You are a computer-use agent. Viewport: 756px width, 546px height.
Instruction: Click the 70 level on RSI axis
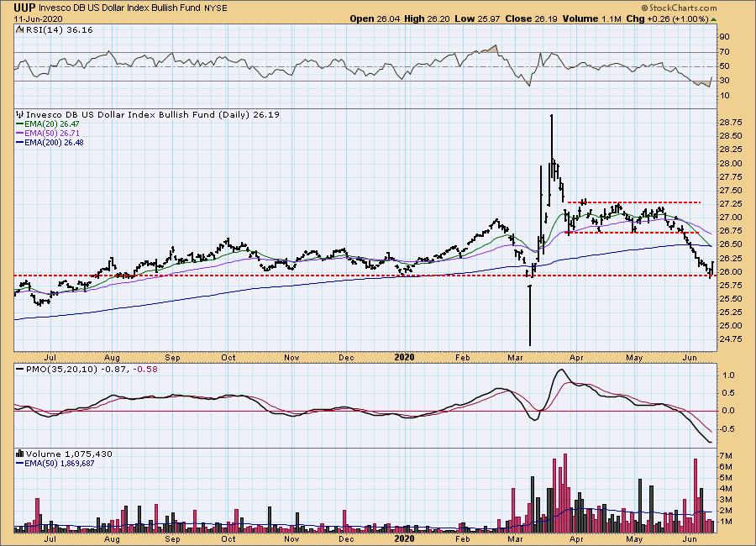pyautogui.click(x=724, y=51)
